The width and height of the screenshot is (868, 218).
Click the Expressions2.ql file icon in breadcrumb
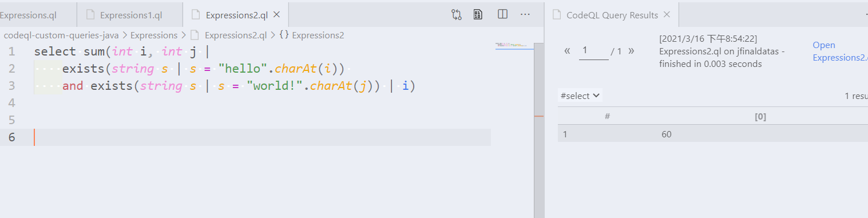click(195, 35)
